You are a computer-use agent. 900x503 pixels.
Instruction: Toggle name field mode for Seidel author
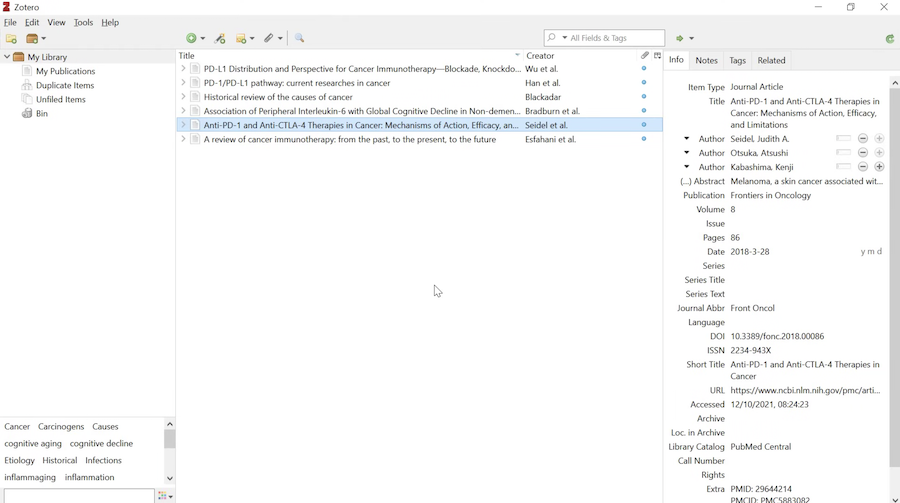pos(843,139)
